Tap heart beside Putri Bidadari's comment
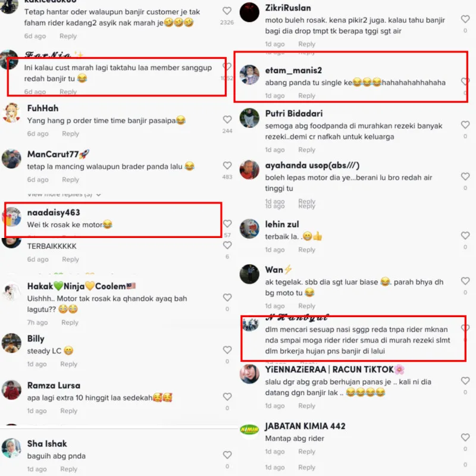The image size is (476, 476). [x=465, y=125]
